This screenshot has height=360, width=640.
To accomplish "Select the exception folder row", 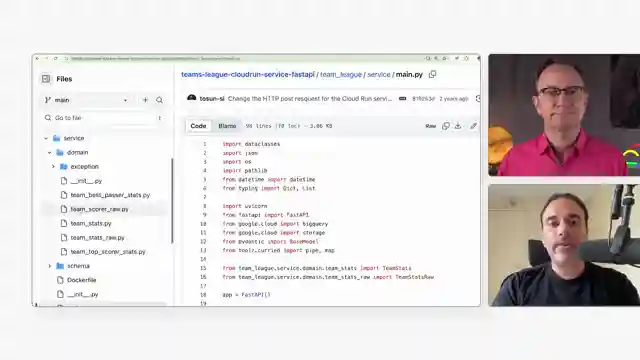I will (x=104, y=167).
